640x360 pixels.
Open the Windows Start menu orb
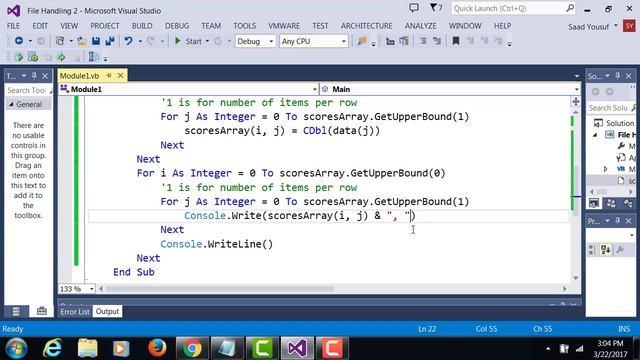tap(16, 348)
